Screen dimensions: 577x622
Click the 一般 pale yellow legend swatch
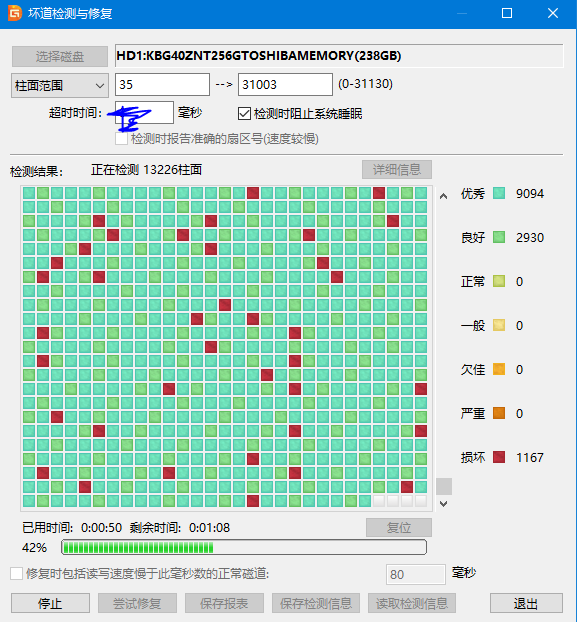[499, 326]
